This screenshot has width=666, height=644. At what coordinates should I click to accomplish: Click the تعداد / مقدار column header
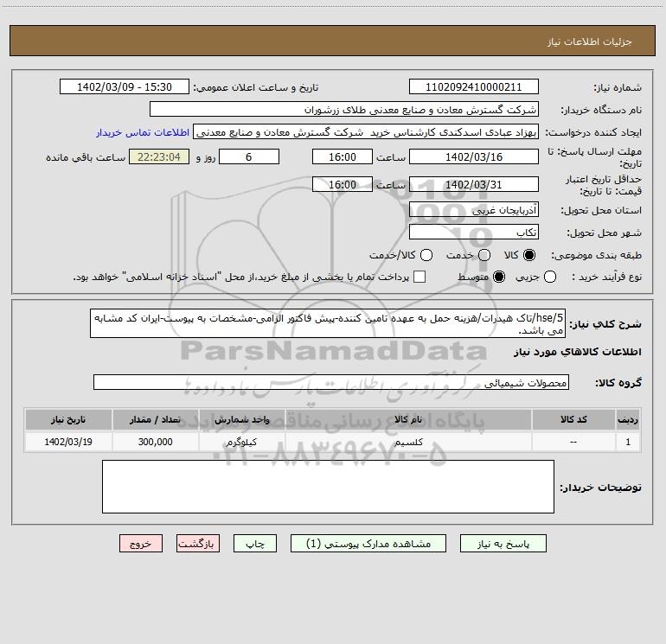pos(155,420)
